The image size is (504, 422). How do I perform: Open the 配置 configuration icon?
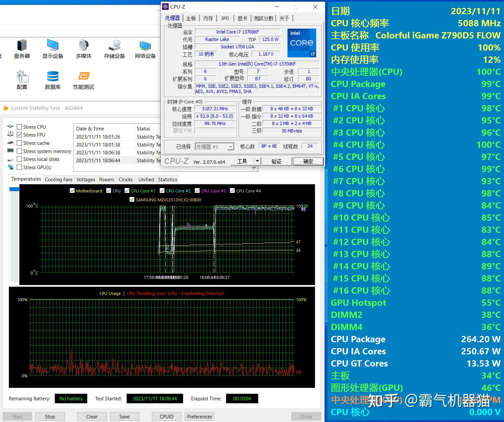(22, 80)
